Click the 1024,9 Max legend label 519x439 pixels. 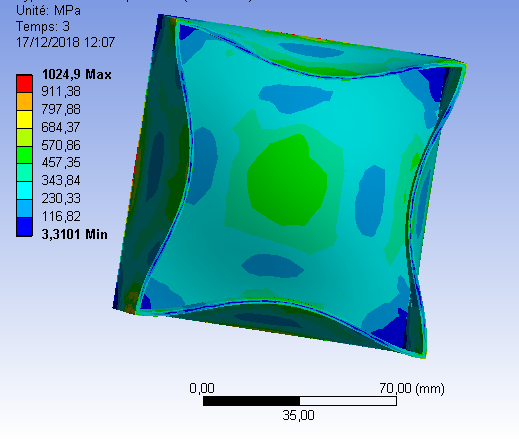[76, 74]
